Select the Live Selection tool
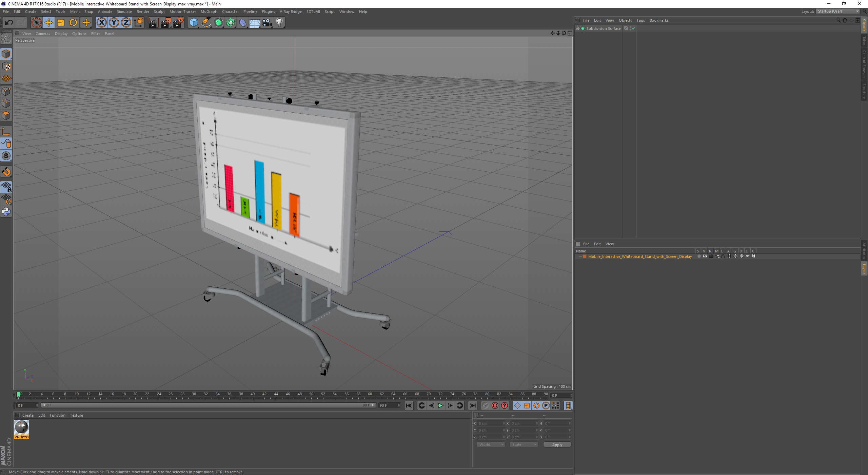Viewport: 868px width, 475px height. (x=36, y=22)
